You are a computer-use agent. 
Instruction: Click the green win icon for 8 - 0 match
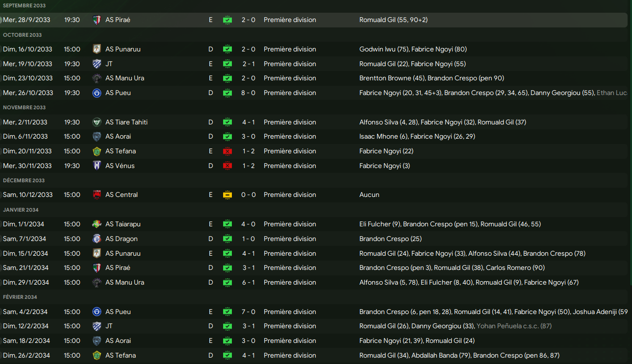pyautogui.click(x=227, y=93)
